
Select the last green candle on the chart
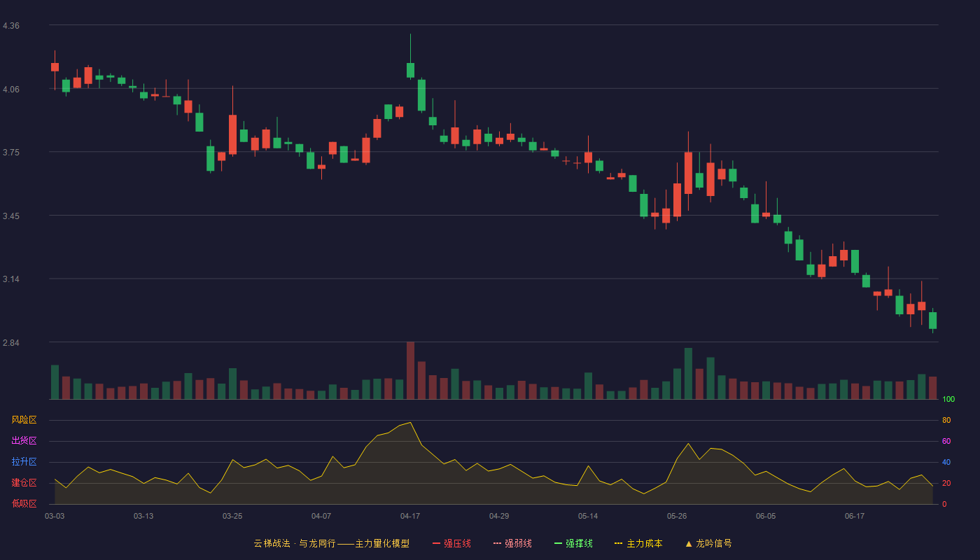[x=932, y=321]
